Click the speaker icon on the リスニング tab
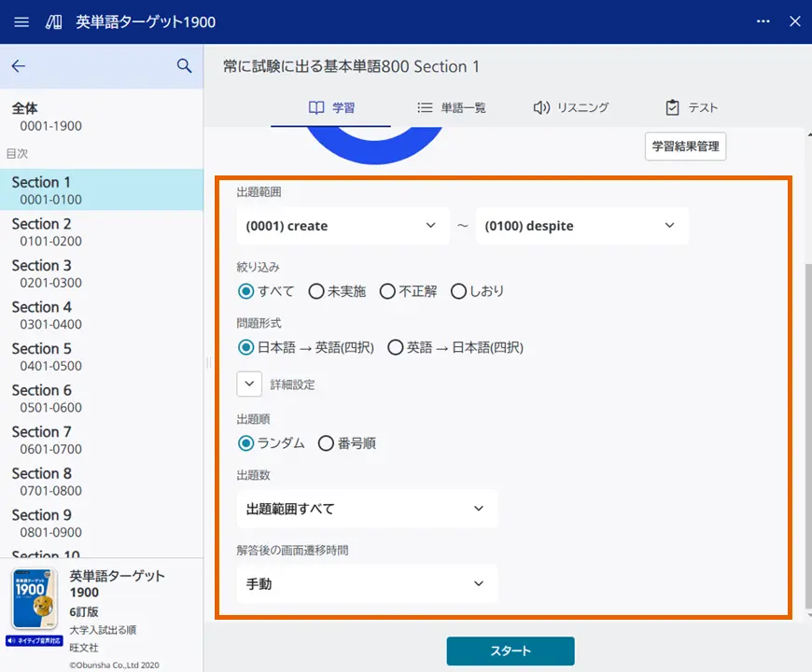Viewport: 812px width, 672px height. click(541, 107)
